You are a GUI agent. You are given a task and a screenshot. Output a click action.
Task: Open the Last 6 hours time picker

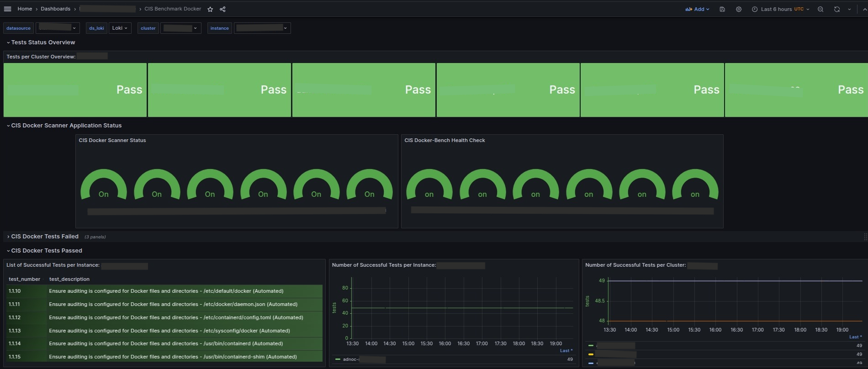tap(780, 9)
